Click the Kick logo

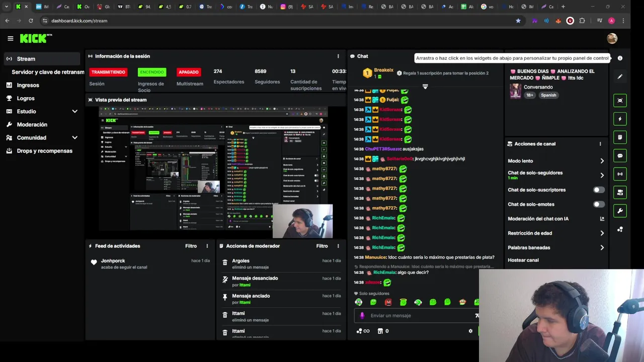(x=35, y=38)
